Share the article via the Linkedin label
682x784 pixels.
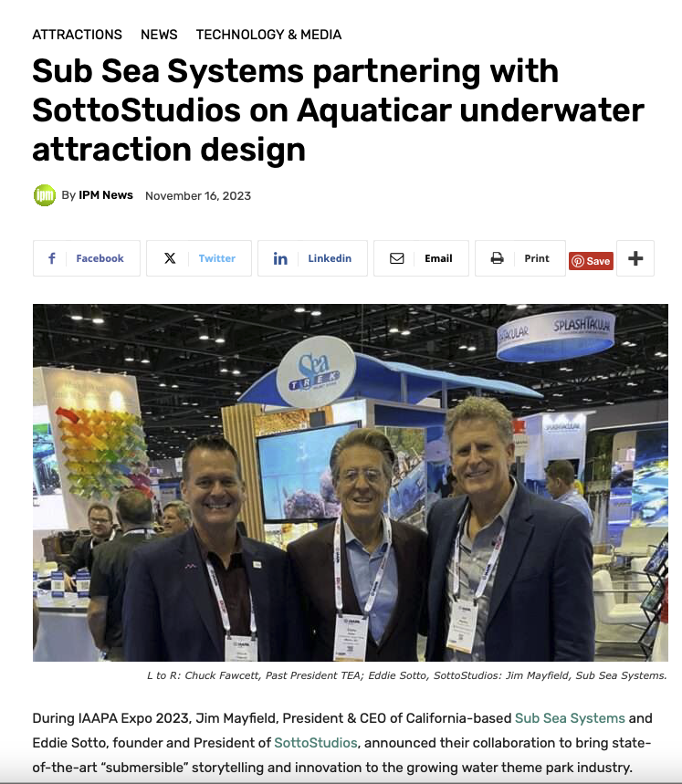pyautogui.click(x=330, y=258)
